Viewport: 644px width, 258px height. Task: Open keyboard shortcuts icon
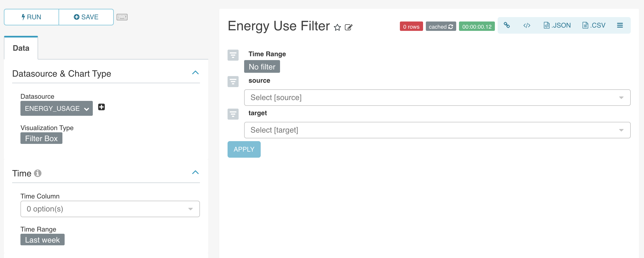[x=122, y=17]
